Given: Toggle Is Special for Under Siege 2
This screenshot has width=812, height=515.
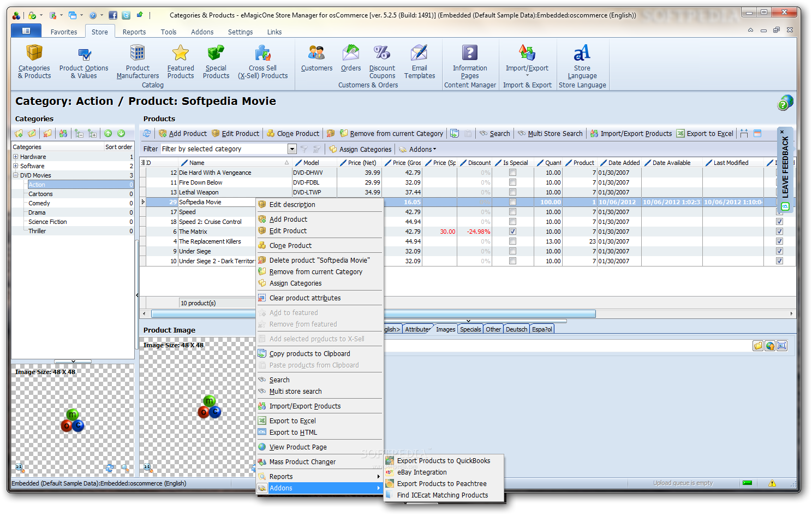Looking at the screenshot, I should click(x=512, y=261).
